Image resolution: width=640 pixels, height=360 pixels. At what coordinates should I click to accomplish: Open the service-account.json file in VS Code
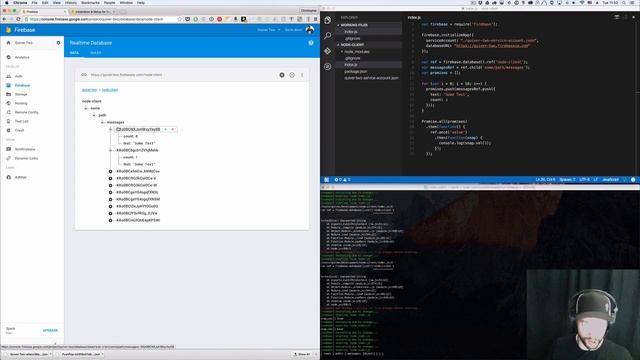click(x=371, y=78)
